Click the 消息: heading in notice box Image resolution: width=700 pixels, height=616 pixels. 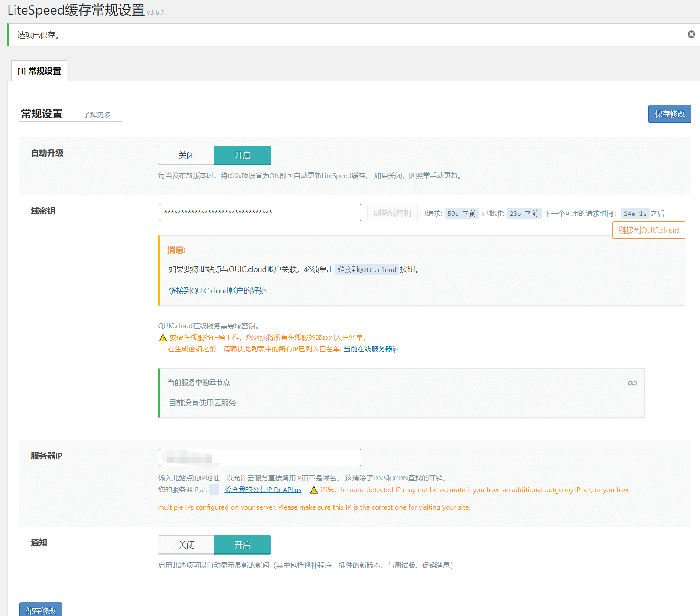pyautogui.click(x=176, y=250)
